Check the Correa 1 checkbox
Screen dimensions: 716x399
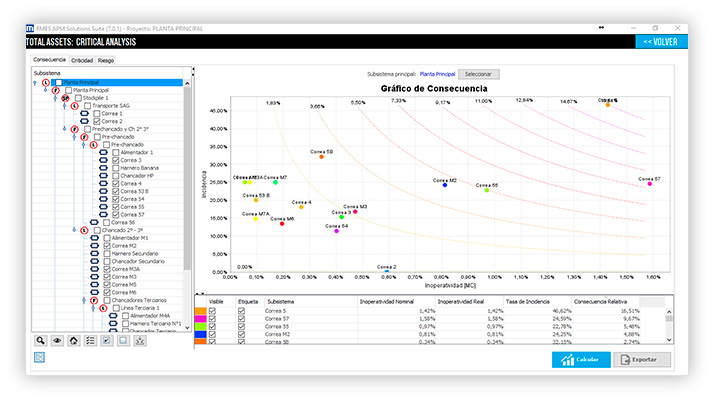[97, 114]
